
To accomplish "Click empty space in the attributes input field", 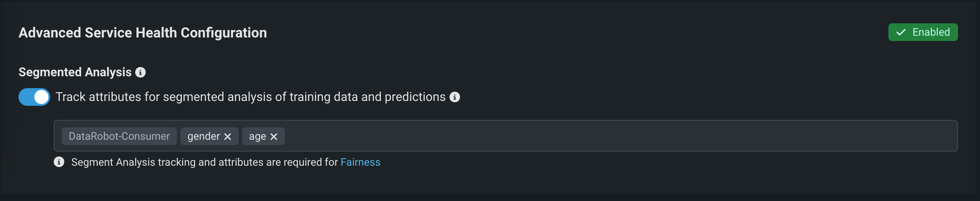I will 572,136.
